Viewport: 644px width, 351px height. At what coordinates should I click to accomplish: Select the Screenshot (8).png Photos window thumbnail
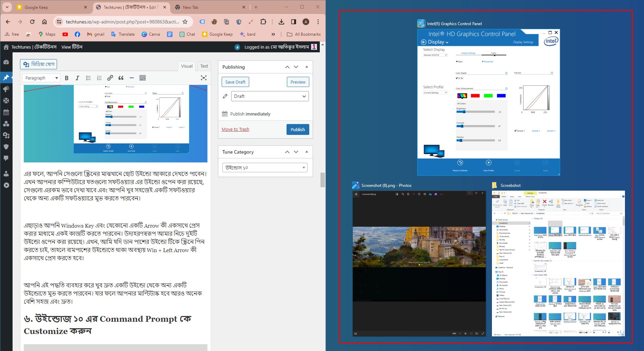[419, 263]
